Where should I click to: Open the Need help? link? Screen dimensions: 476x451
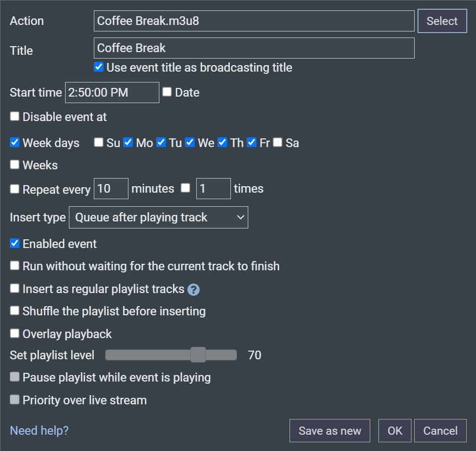tap(39, 430)
